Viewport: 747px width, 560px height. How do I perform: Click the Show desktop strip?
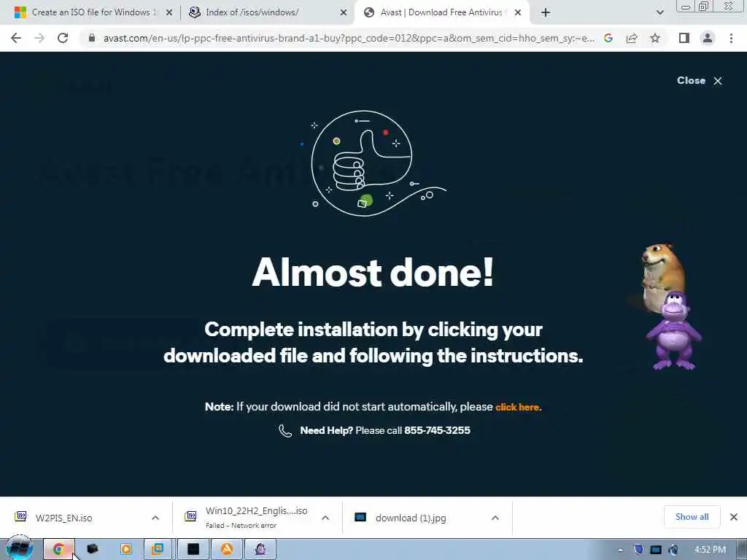pyautogui.click(x=741, y=550)
